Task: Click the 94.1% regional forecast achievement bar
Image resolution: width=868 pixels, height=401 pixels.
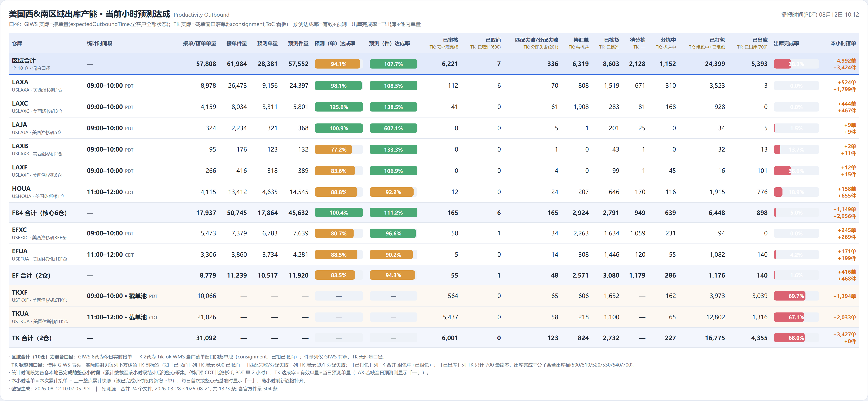Action: pos(337,64)
